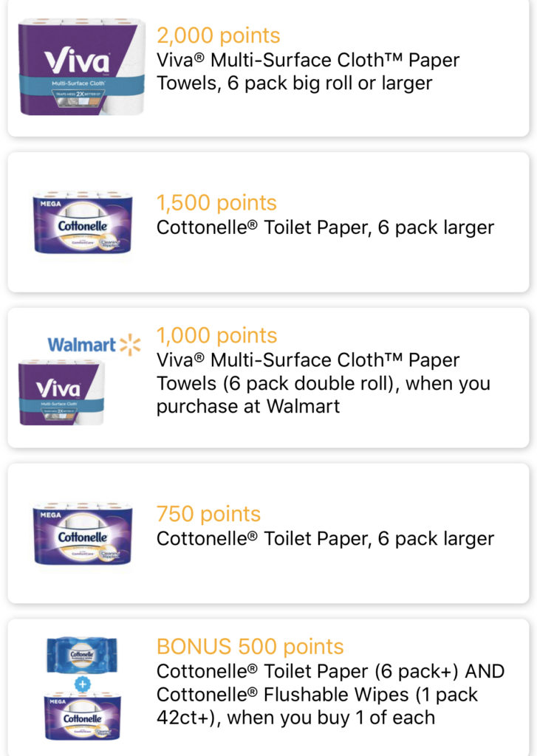The width and height of the screenshot is (537, 756).
Task: Tap the Viva logo on first product
Action: (78, 61)
